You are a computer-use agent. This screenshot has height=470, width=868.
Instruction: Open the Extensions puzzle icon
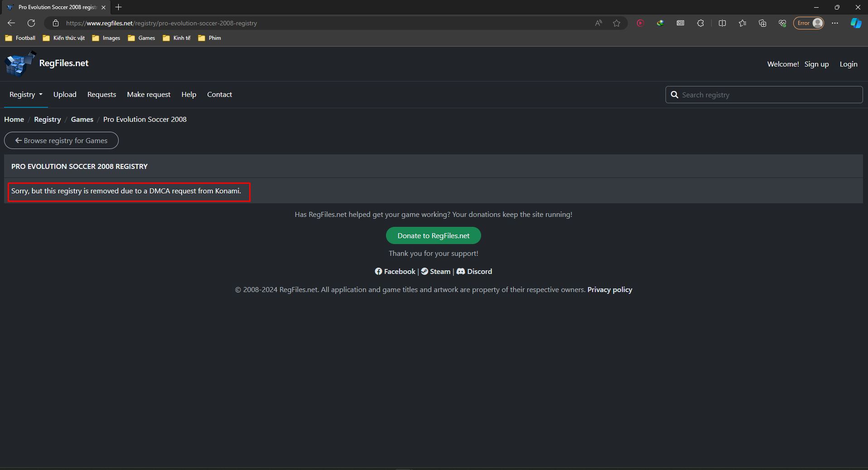(x=700, y=23)
